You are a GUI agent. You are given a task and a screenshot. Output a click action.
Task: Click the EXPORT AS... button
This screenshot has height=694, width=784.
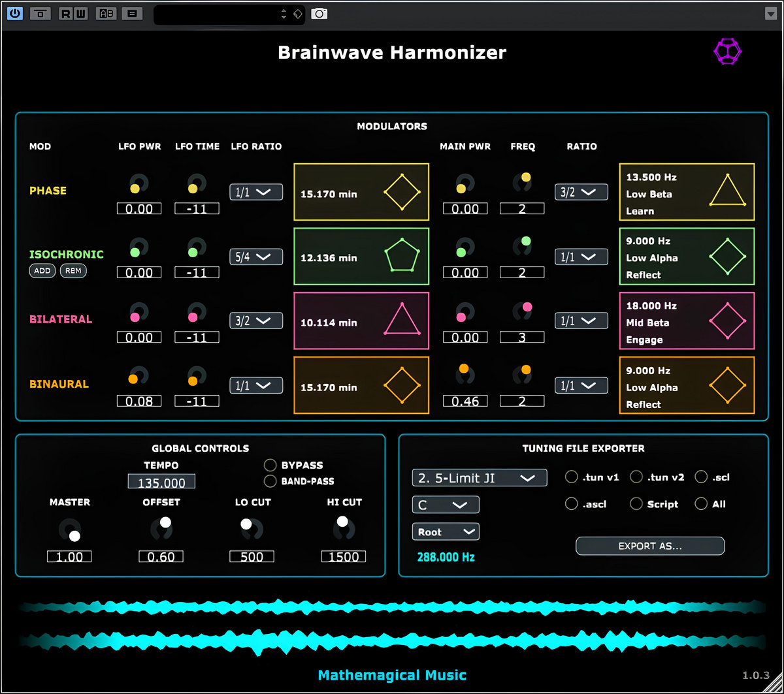click(650, 546)
